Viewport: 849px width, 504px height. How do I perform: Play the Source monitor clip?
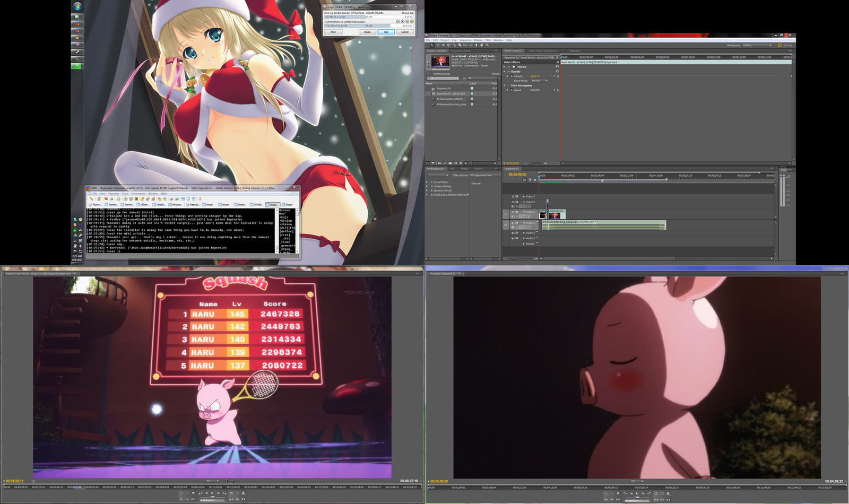click(212, 493)
